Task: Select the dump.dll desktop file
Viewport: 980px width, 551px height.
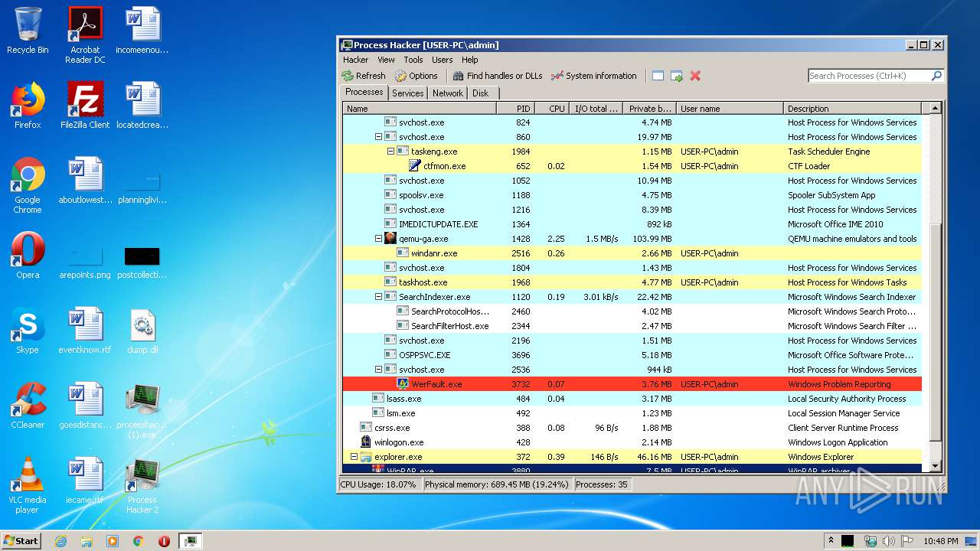Action: pos(142,331)
